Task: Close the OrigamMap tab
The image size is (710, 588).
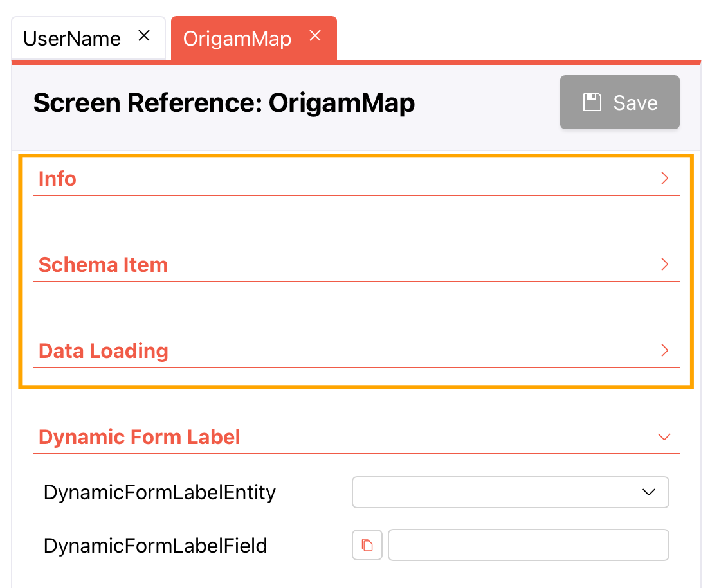Action: (315, 35)
